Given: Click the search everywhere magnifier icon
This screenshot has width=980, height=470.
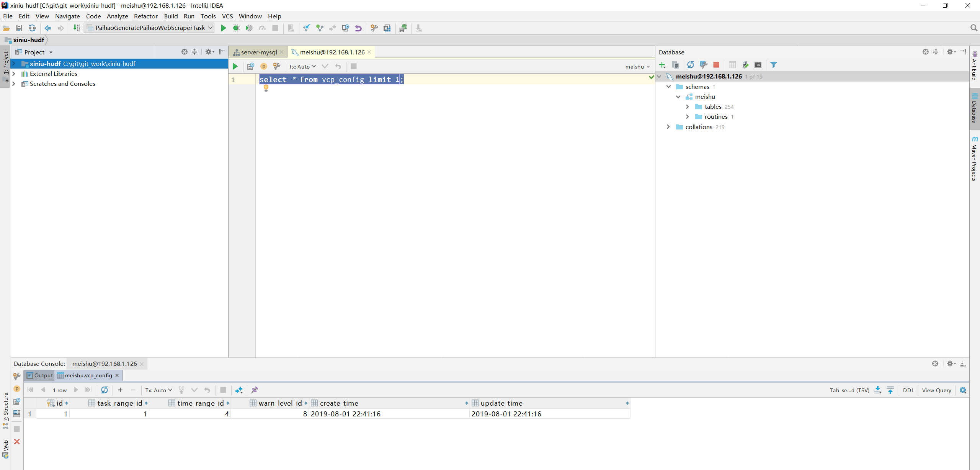Looking at the screenshot, I should pos(974,28).
